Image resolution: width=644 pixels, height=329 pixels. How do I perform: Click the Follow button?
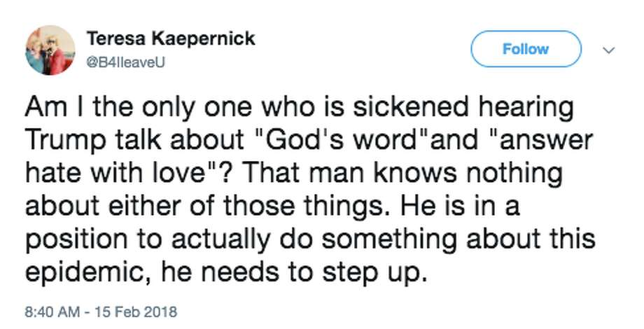526,49
